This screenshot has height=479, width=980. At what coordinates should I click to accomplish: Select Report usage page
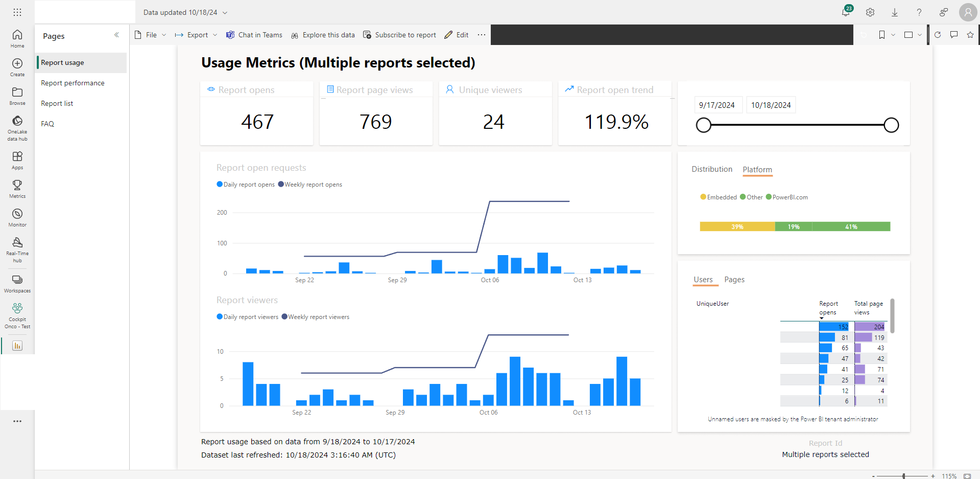82,62
